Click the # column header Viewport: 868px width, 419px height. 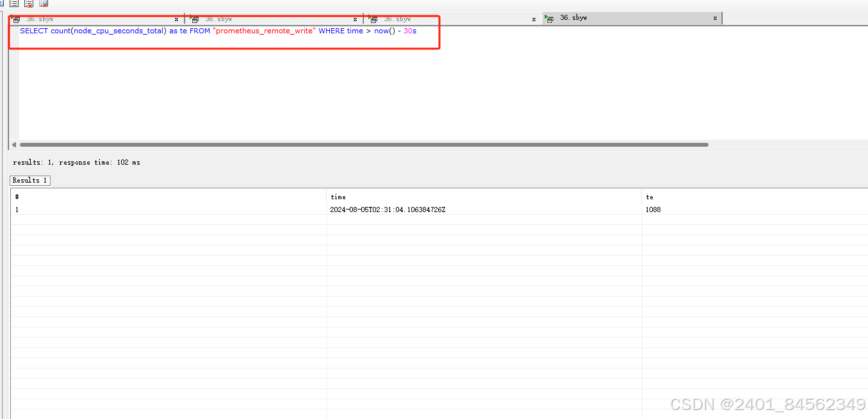click(x=17, y=197)
